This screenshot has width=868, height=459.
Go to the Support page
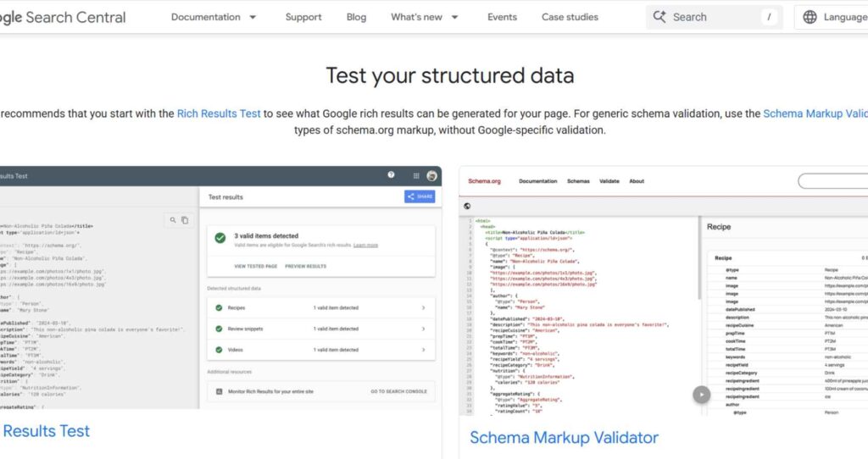click(x=303, y=17)
